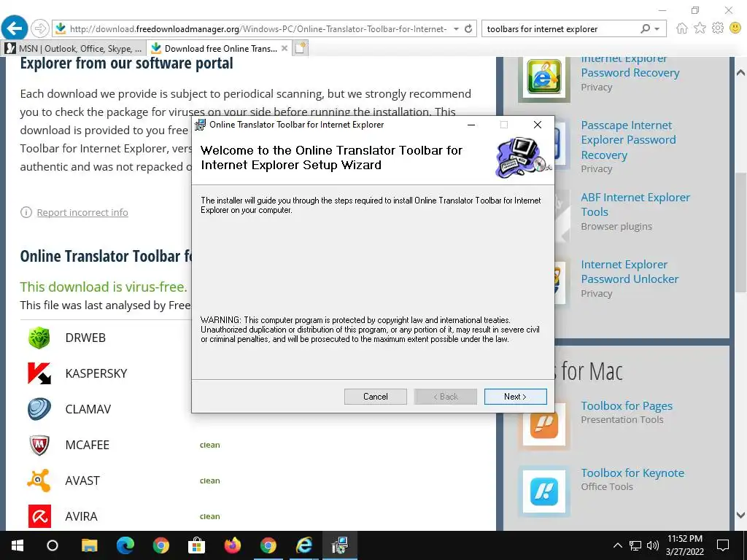Click the Cortana search circle on taskbar

[x=53, y=545]
